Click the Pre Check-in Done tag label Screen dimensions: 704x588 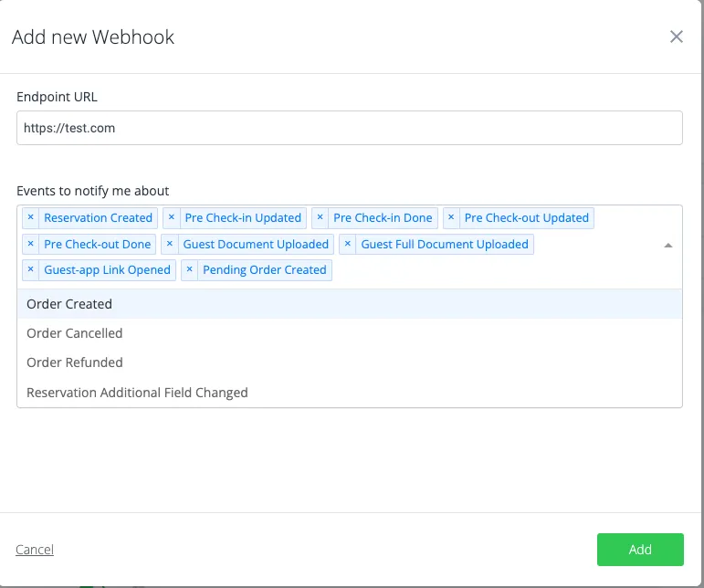coord(383,217)
